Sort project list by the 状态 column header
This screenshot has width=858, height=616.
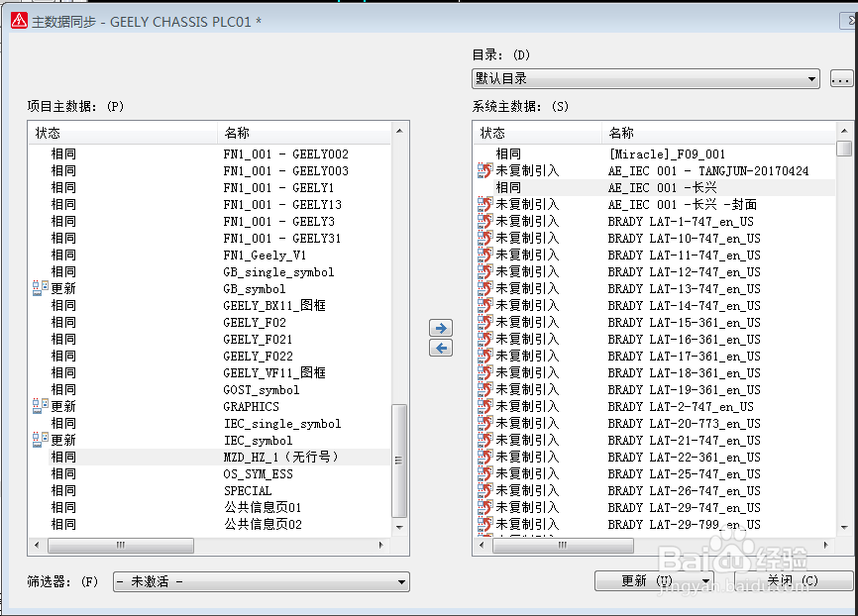click(123, 133)
